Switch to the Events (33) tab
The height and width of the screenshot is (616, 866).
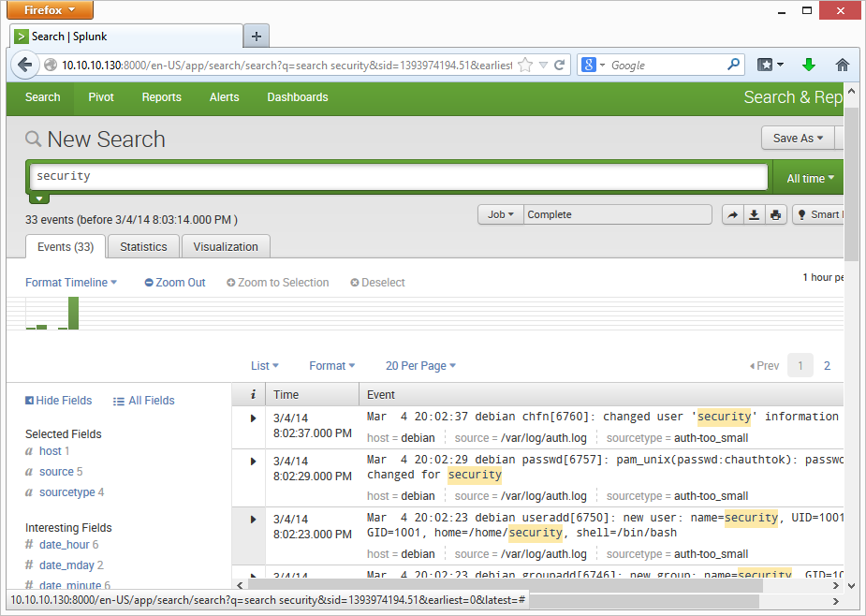point(66,246)
